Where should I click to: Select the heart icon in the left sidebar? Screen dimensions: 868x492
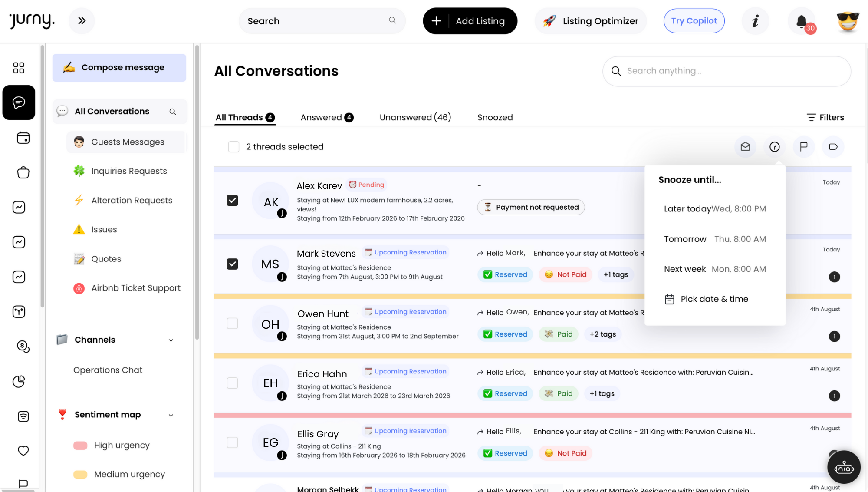tap(23, 451)
